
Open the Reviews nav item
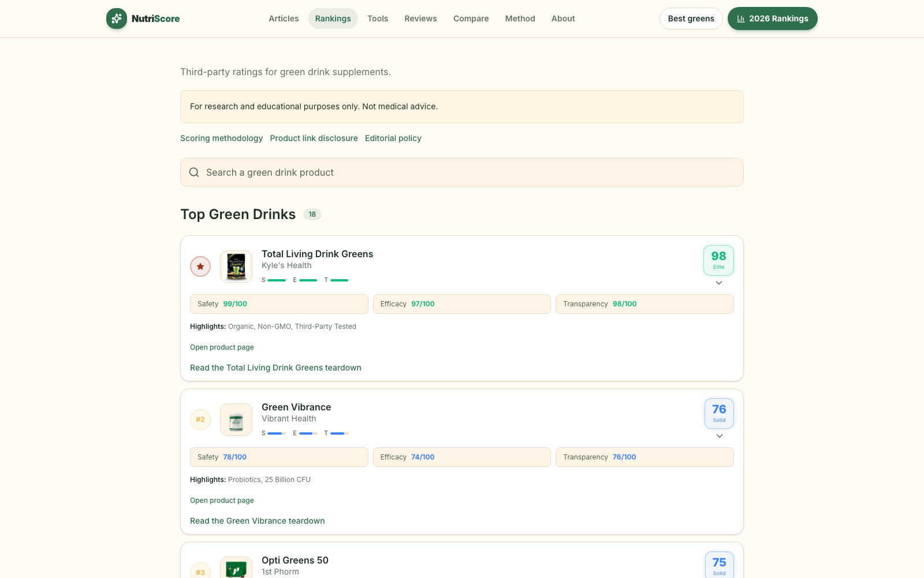coord(420,18)
